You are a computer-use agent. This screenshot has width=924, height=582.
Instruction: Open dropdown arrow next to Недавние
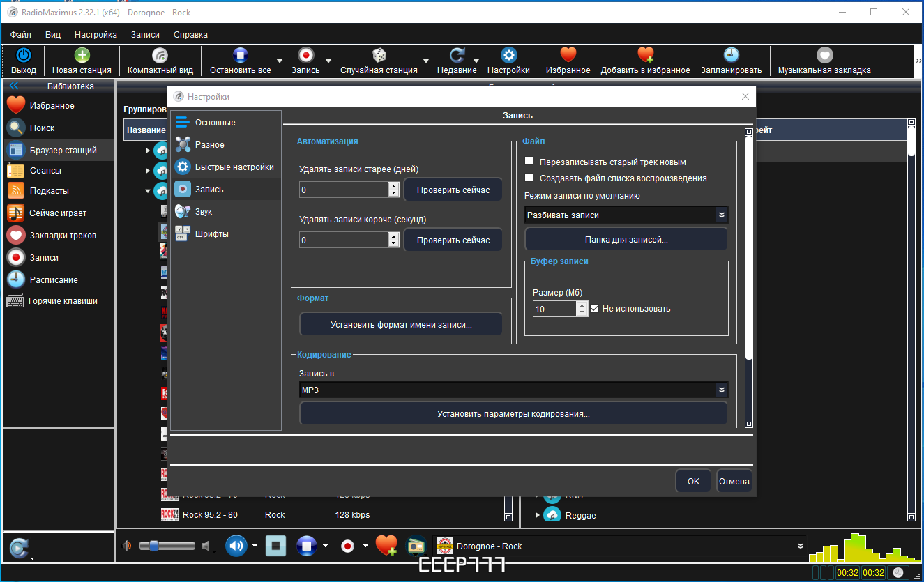477,61
